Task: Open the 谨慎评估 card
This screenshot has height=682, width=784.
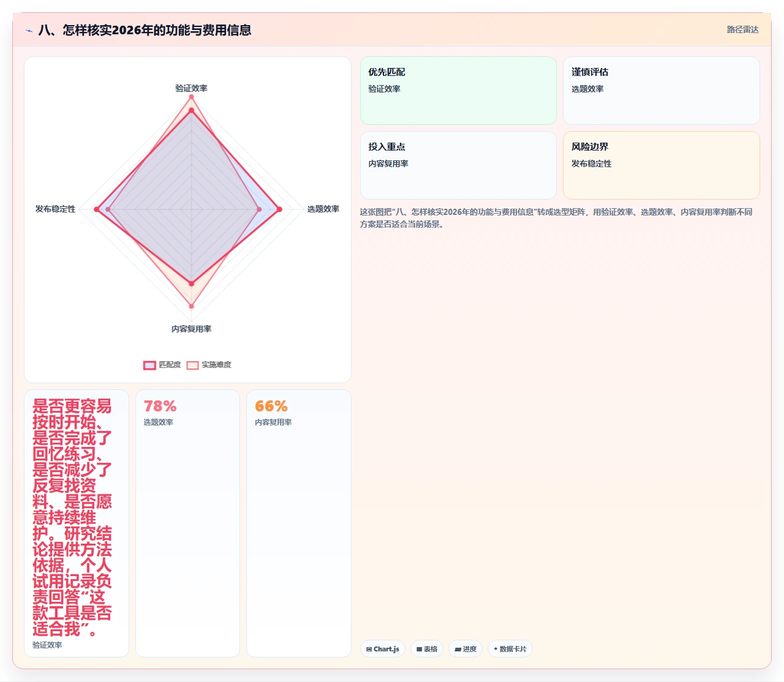Action: click(661, 91)
